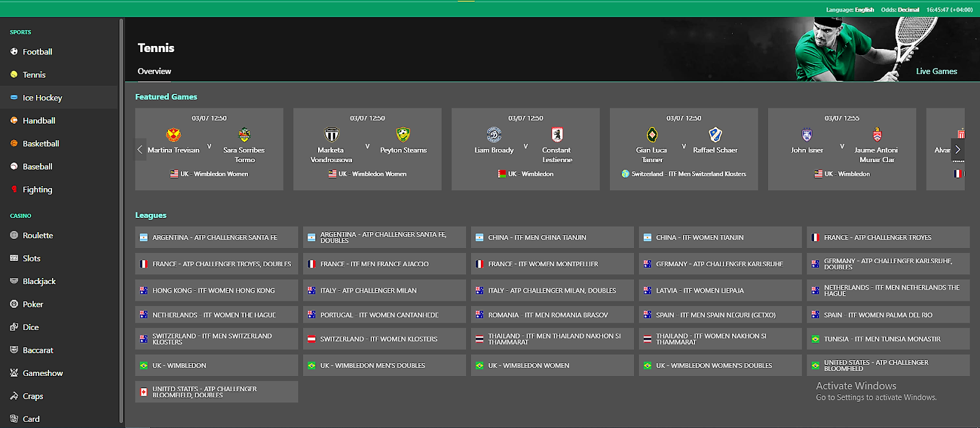Click Constant Lestienne's player badge
The width and height of the screenshot is (980, 428).
pyautogui.click(x=557, y=135)
